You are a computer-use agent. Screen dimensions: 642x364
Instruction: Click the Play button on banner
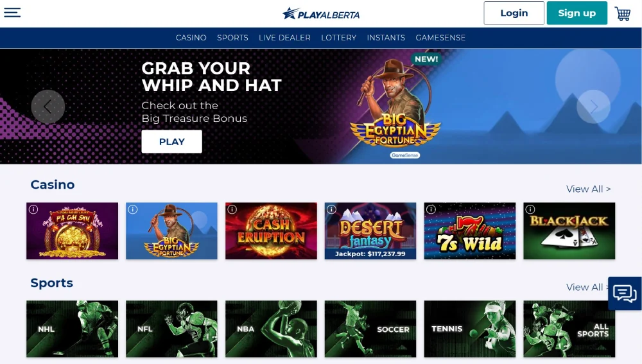(171, 142)
